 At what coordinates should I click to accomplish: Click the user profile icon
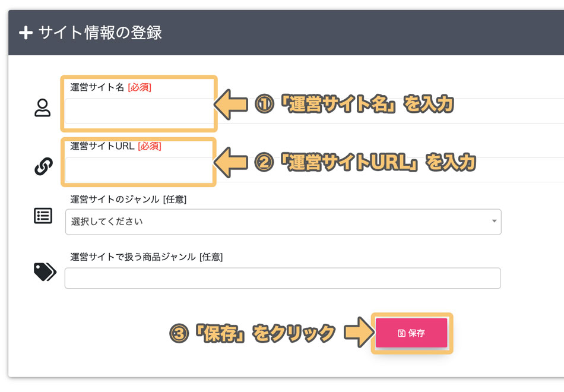[42, 108]
